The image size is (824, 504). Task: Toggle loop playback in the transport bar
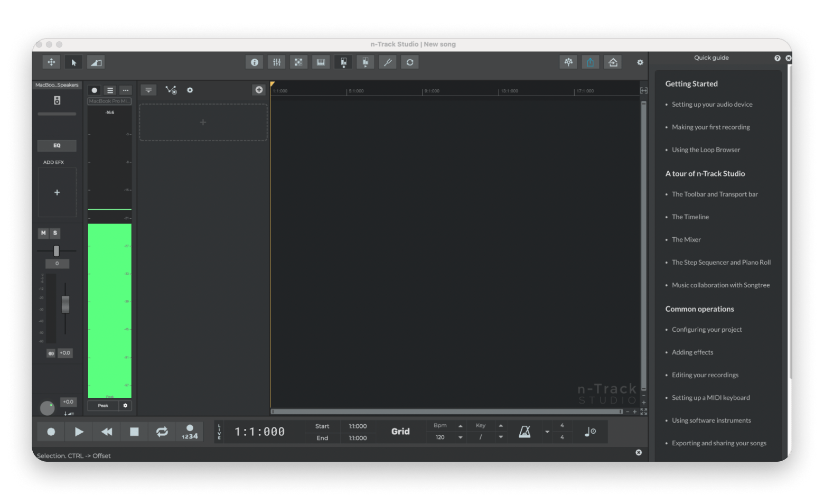pos(162,432)
